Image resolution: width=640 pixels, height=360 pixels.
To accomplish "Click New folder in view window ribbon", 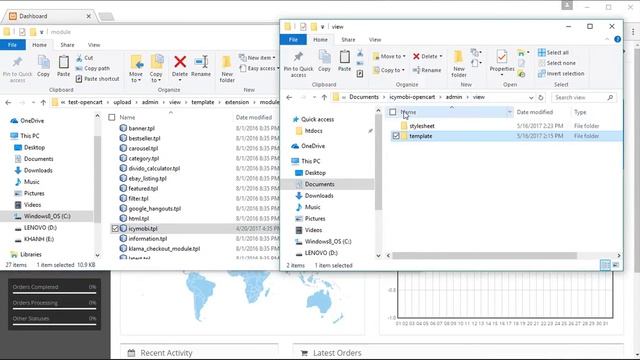I will pos(459,64).
